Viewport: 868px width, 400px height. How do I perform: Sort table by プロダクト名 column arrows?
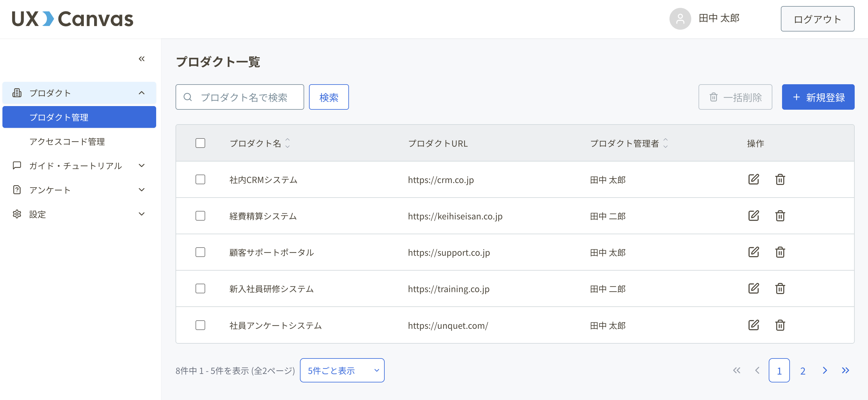click(x=287, y=143)
